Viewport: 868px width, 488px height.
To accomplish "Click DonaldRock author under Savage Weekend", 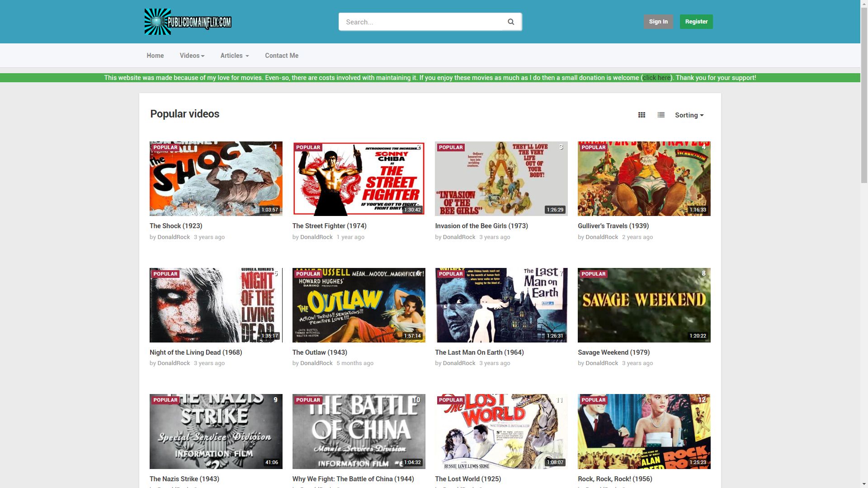I will (x=602, y=363).
